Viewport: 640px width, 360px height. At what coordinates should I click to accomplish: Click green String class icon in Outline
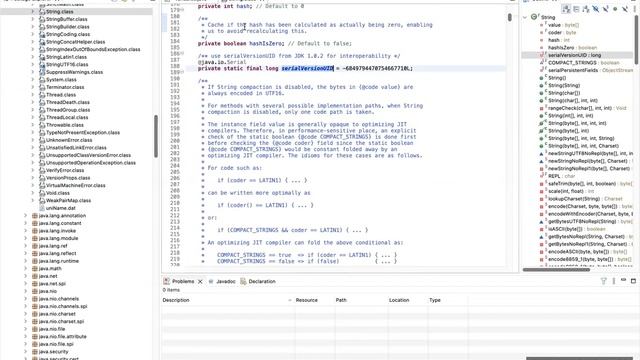[x=534, y=17]
